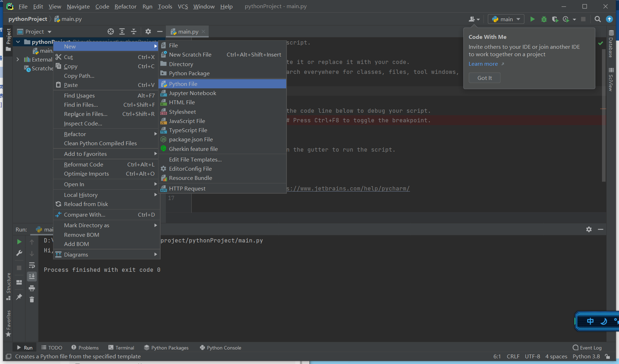Expand Mark Directory as submenu
Image resolution: width=619 pixels, height=364 pixels.
(x=106, y=225)
